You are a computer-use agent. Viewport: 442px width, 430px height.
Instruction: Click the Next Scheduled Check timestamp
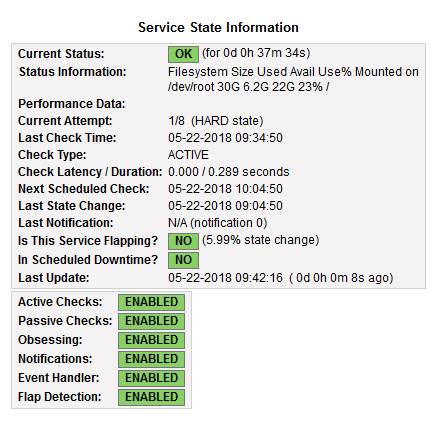225,189
